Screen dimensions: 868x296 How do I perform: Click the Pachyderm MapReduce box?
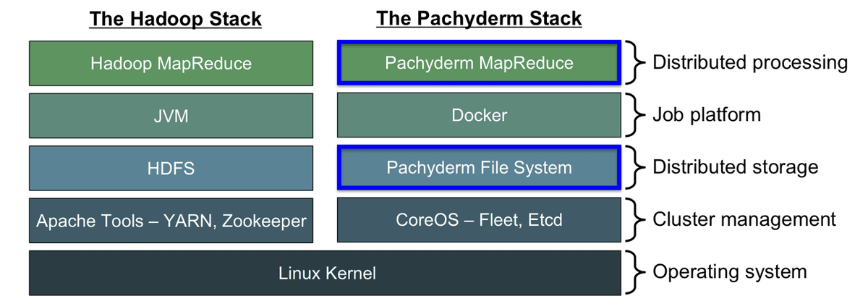click(479, 64)
